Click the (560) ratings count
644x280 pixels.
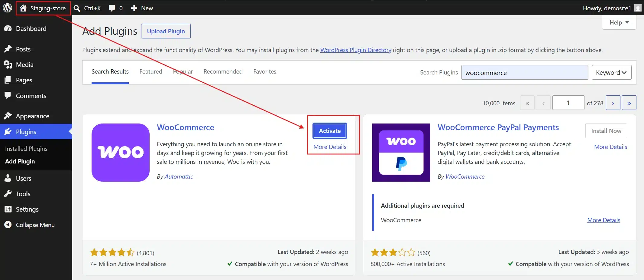(424, 253)
